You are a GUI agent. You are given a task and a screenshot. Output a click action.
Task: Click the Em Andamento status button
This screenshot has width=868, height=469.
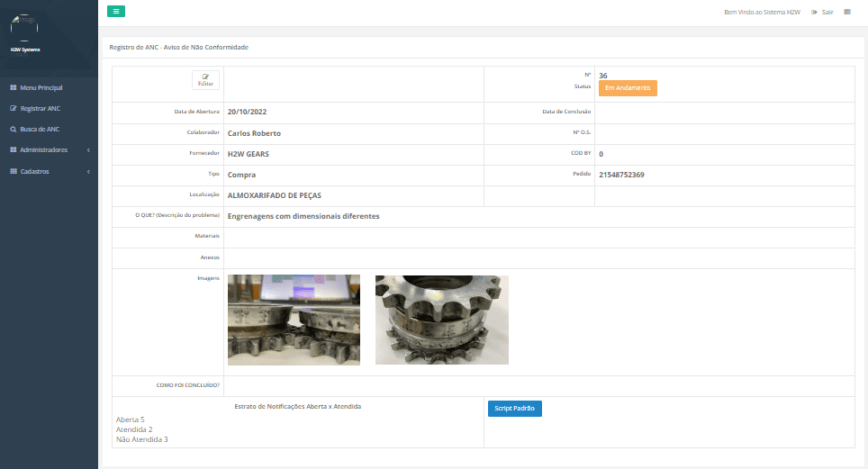628,88
